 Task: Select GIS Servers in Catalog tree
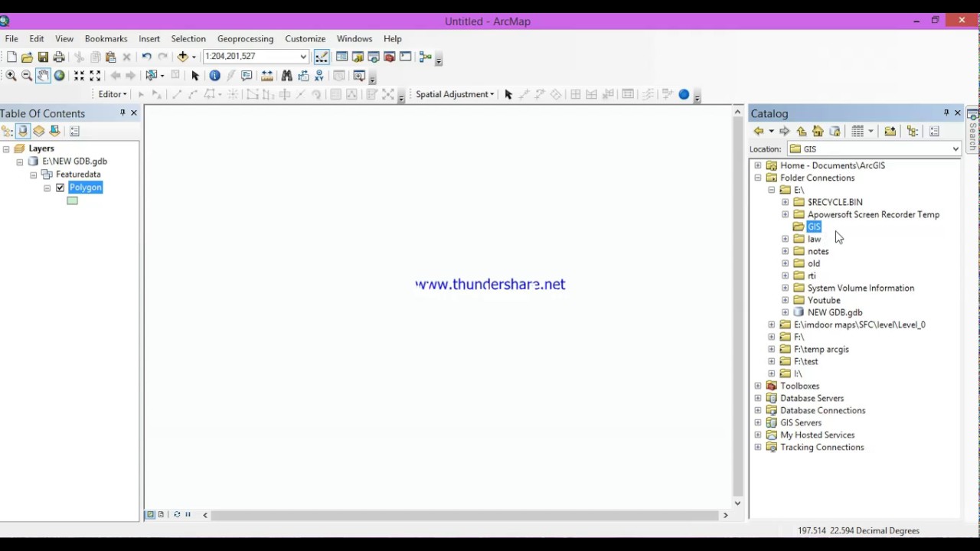click(801, 422)
